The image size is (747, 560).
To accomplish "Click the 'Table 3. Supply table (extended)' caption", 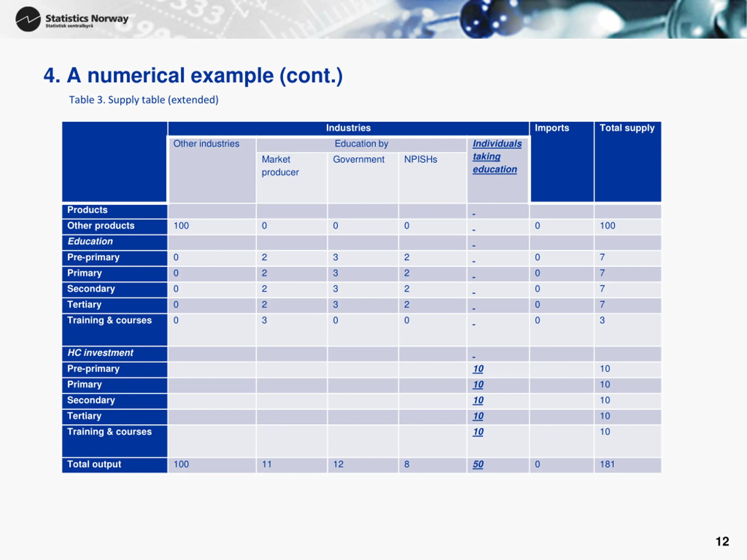I will pyautogui.click(x=144, y=100).
